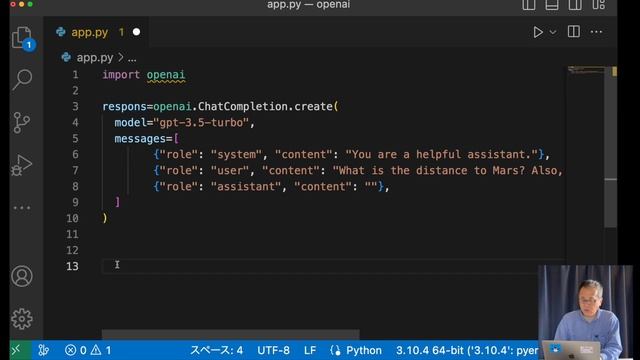This screenshot has width=640, height=360.
Task: Click the horizontal editor scrollbar
Action: (231, 335)
